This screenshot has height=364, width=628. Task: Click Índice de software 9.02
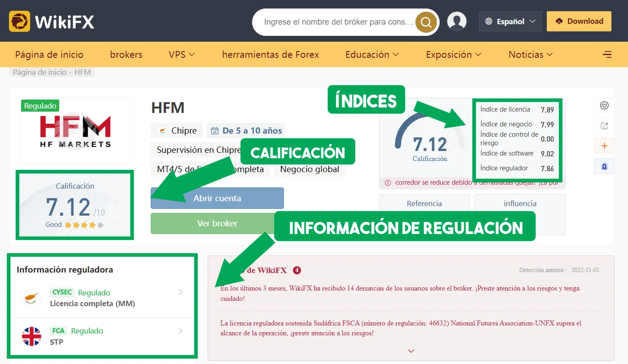coord(517,154)
